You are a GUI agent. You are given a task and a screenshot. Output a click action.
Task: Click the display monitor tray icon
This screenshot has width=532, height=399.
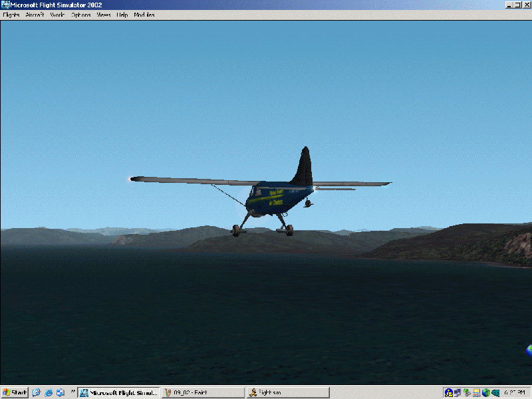coord(476,392)
